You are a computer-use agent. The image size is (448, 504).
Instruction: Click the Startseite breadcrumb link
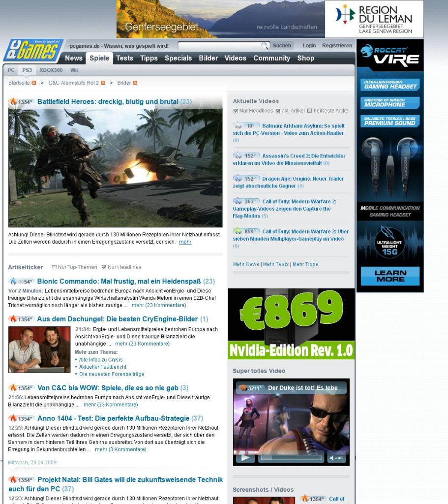(19, 83)
